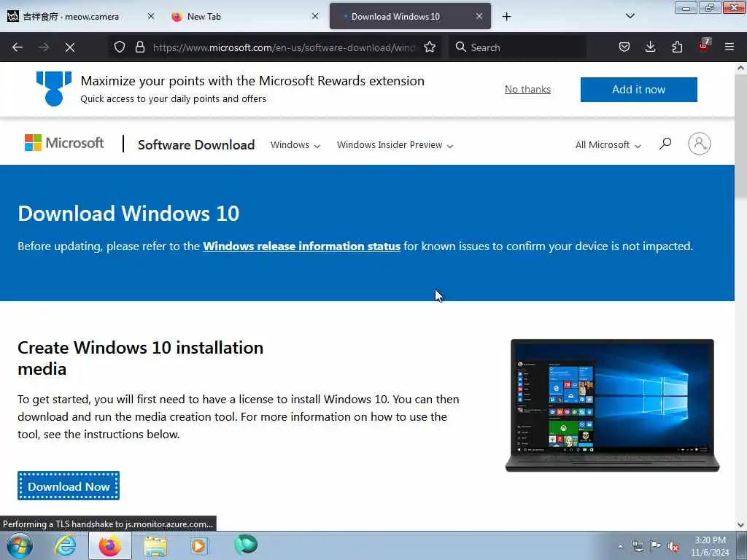Viewport: 747px width, 560px height.
Task: Open Windows Explorer from taskbar
Action: 155,546
